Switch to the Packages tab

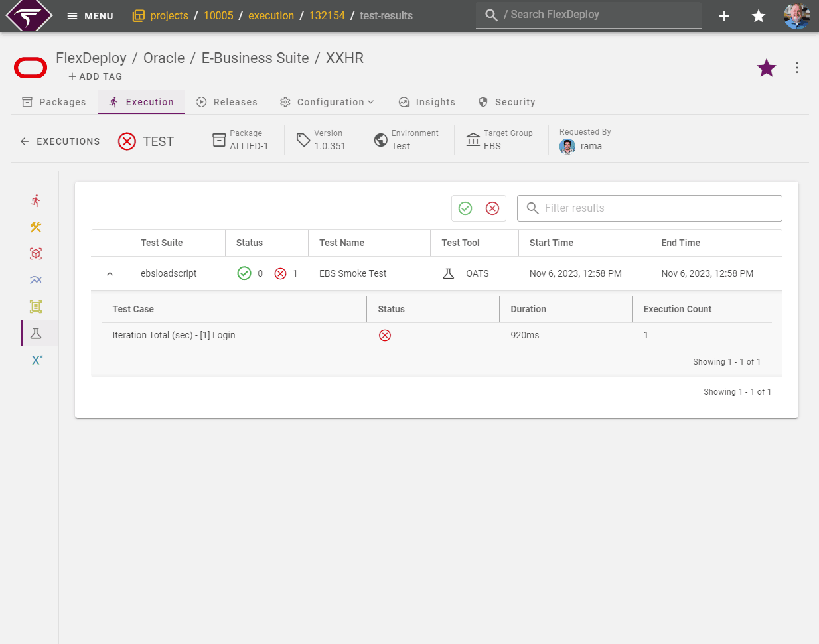(x=54, y=102)
